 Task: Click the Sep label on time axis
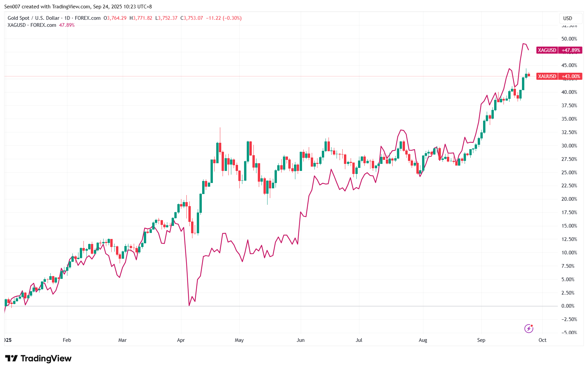(x=481, y=340)
